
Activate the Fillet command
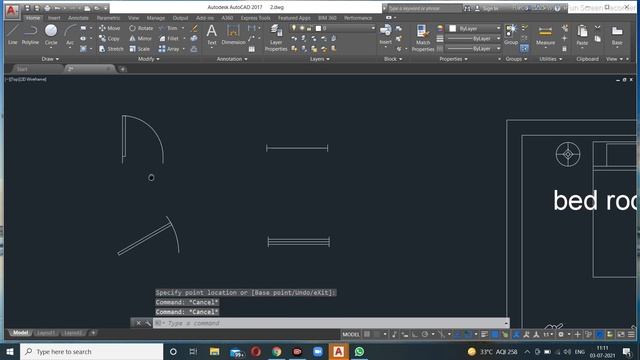pos(169,38)
